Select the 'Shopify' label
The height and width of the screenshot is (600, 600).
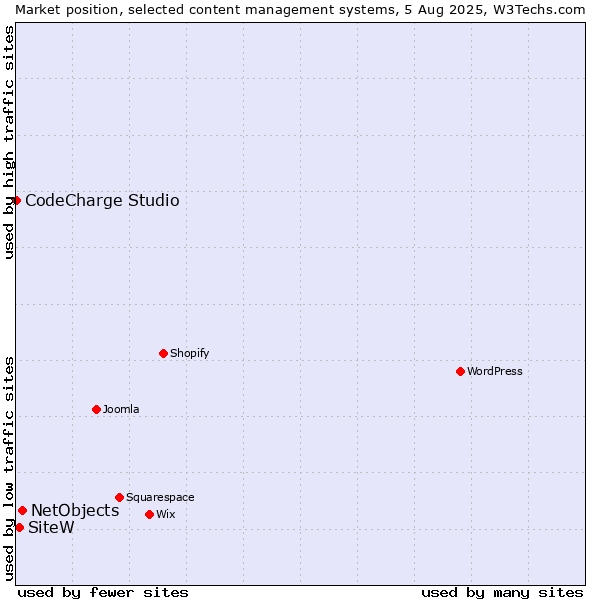pos(189,353)
